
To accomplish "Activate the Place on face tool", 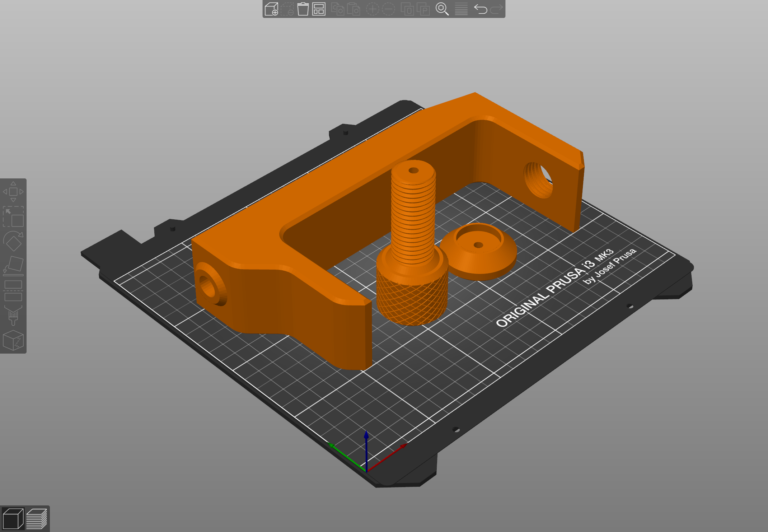I will click(13, 266).
